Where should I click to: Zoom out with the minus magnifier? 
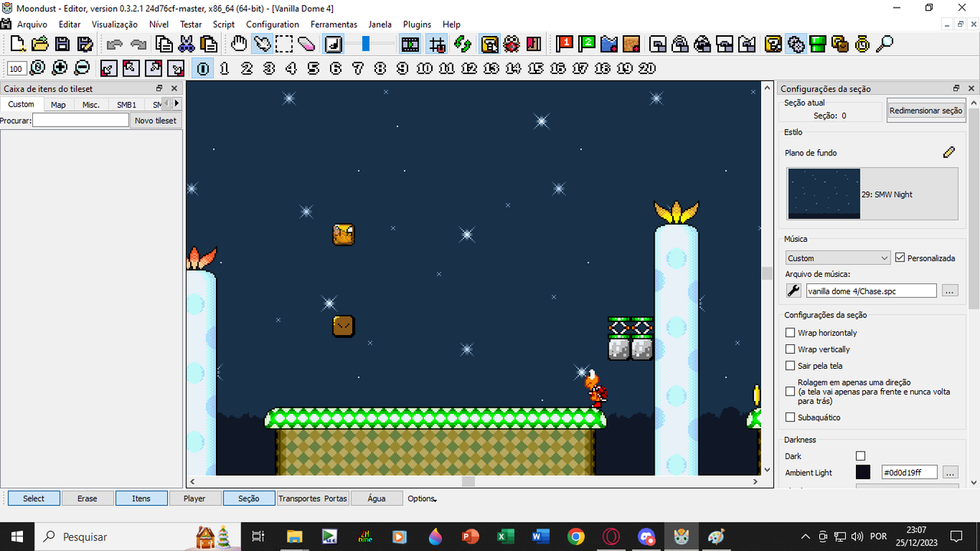[x=82, y=68]
